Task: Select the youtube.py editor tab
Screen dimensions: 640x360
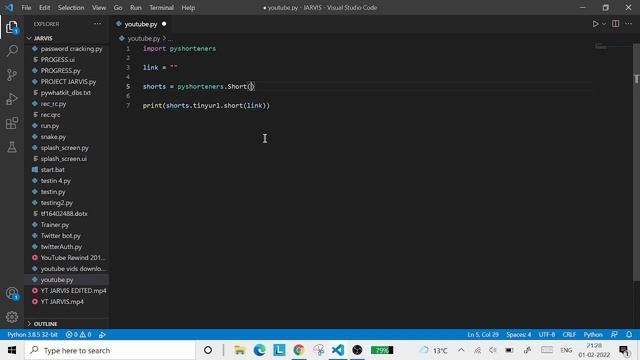Action: point(141,24)
